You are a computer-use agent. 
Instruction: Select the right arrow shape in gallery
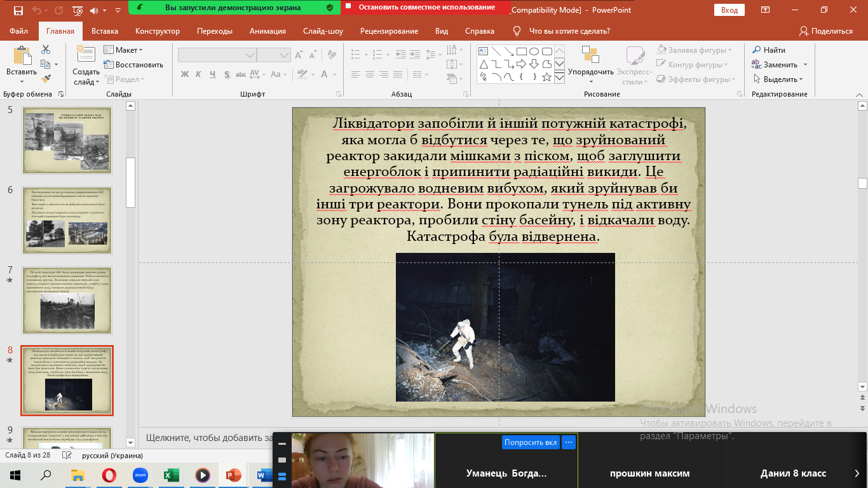(521, 64)
